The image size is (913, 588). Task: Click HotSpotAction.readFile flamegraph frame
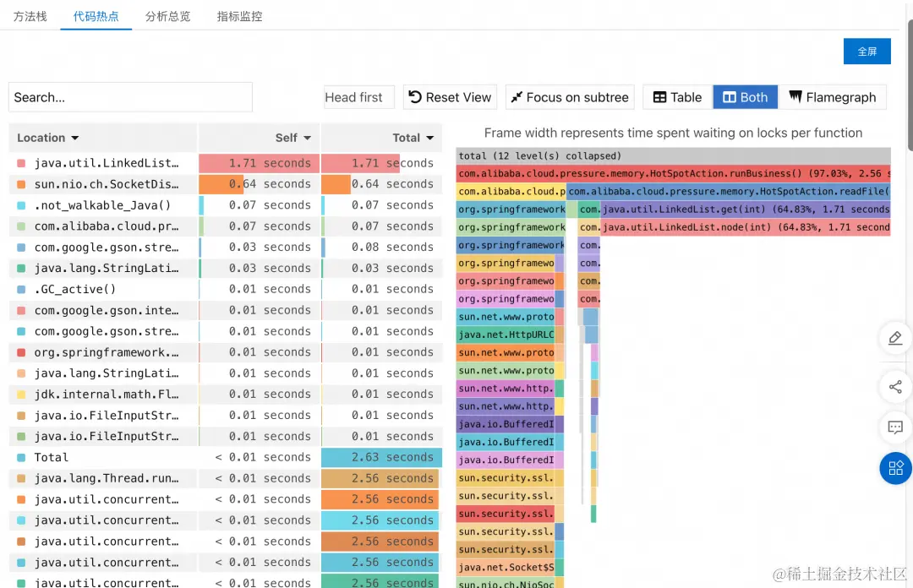(729, 192)
